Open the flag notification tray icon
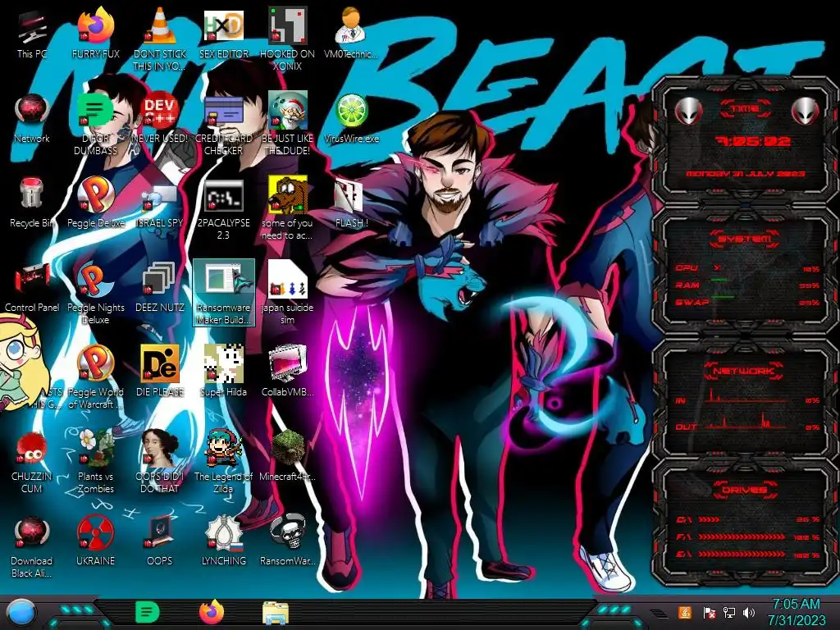Screen dimensions: 840x630 coord(710,612)
